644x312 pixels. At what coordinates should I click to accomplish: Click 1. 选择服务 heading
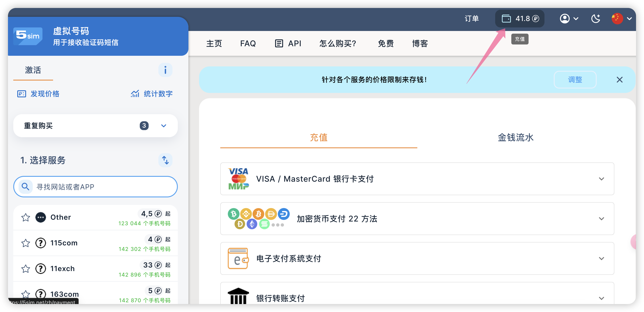pos(43,160)
